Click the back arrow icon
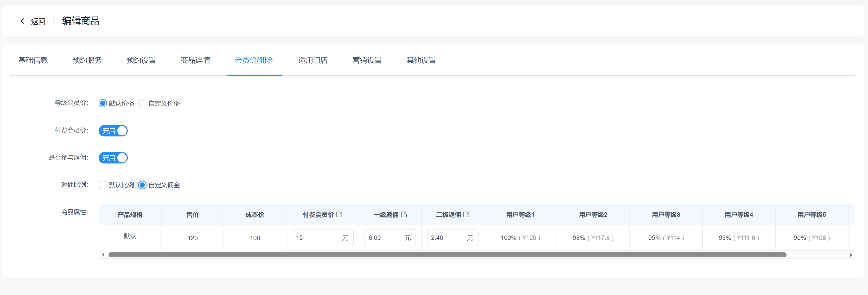Image resolution: width=868 pixels, height=295 pixels. pos(22,21)
